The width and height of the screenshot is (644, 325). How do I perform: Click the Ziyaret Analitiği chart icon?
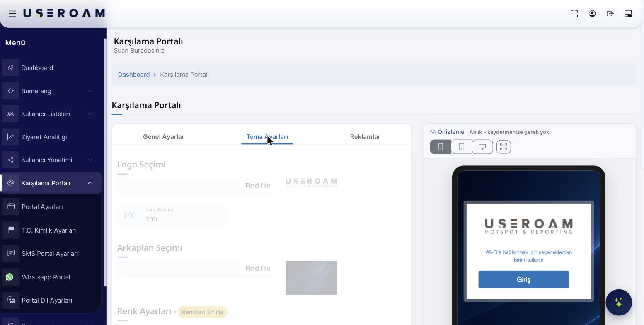[x=11, y=137]
